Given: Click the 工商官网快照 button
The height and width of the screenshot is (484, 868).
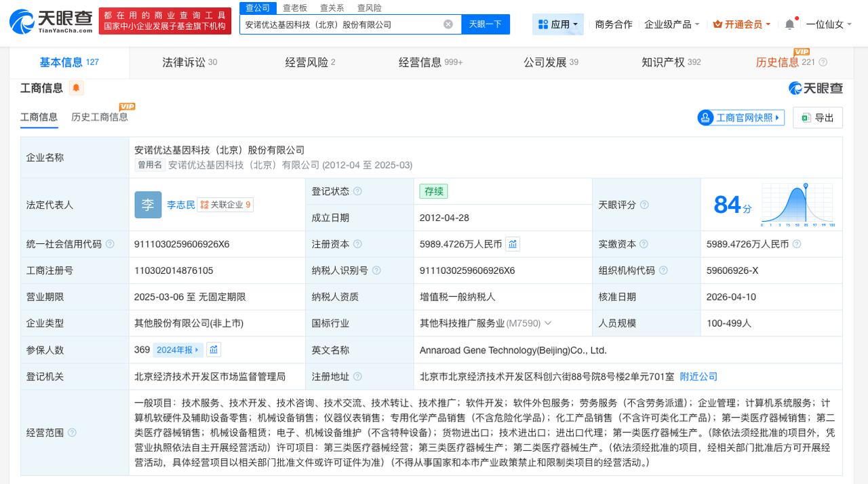Looking at the screenshot, I should click(741, 117).
